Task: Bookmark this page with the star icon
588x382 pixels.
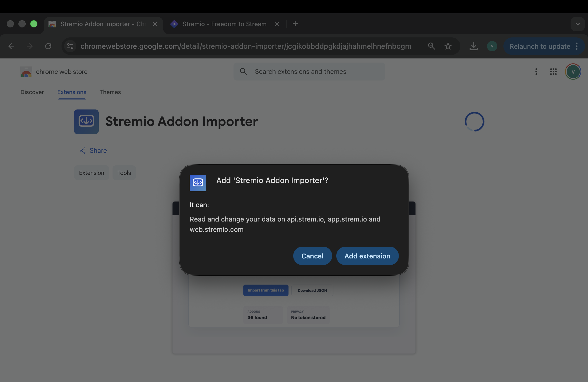Action: (448, 46)
